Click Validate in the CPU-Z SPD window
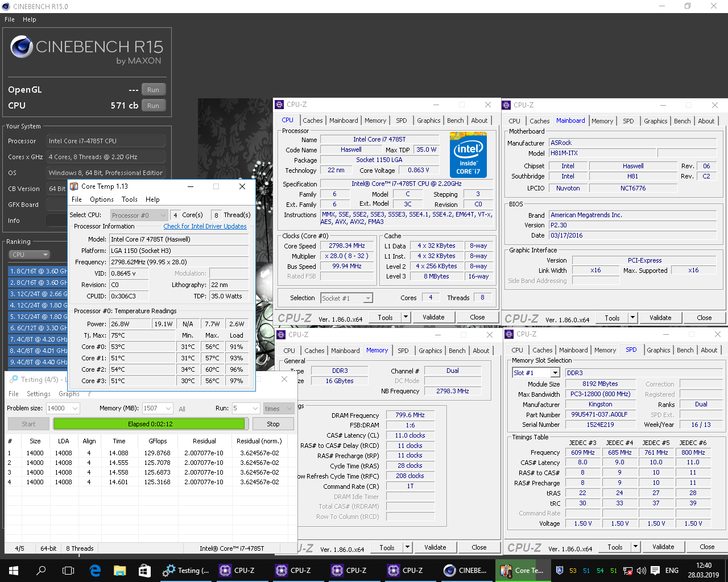This screenshot has height=582, width=728. tap(663, 547)
